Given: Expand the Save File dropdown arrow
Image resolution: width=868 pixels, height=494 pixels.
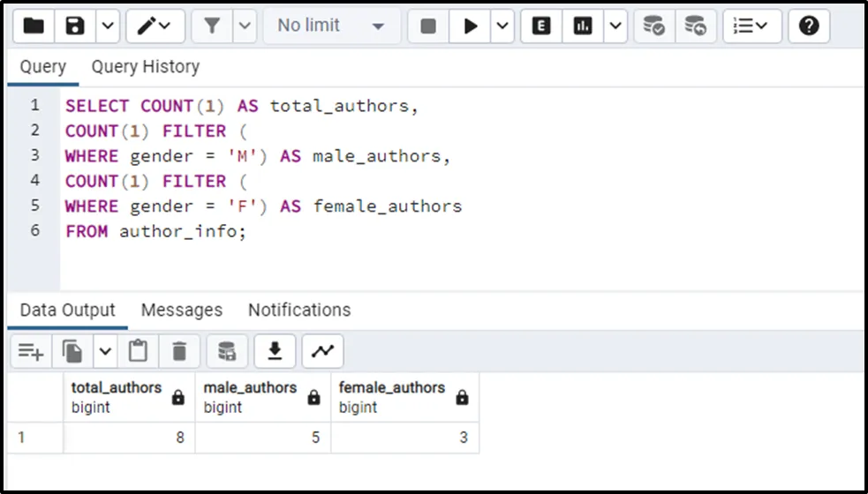Looking at the screenshot, I should [107, 26].
